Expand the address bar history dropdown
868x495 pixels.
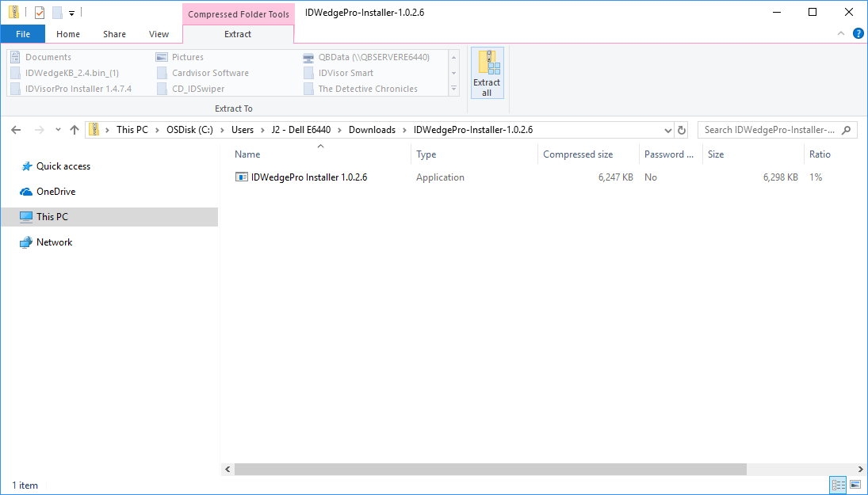[667, 130]
